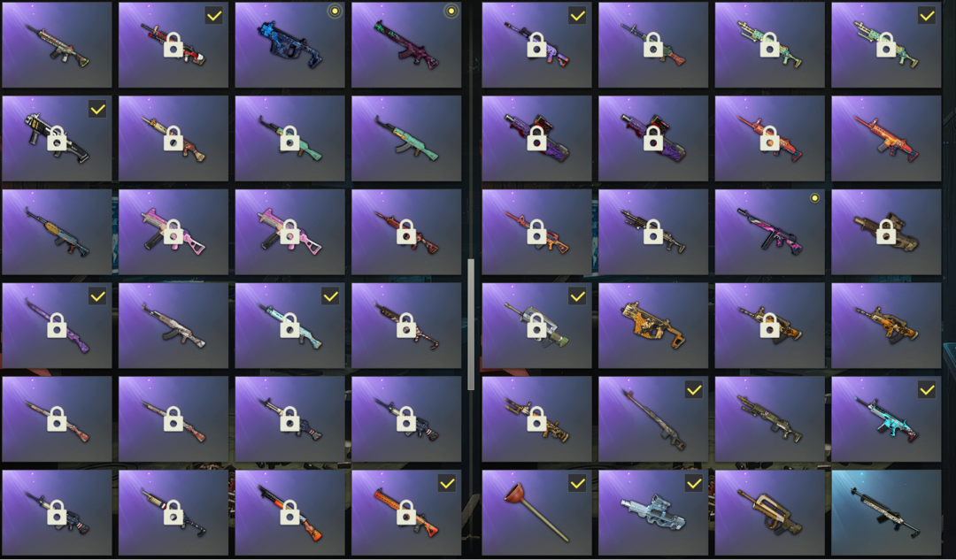
Task: Select the glowing cyan SCAR rifle skin
Action: [886, 418]
